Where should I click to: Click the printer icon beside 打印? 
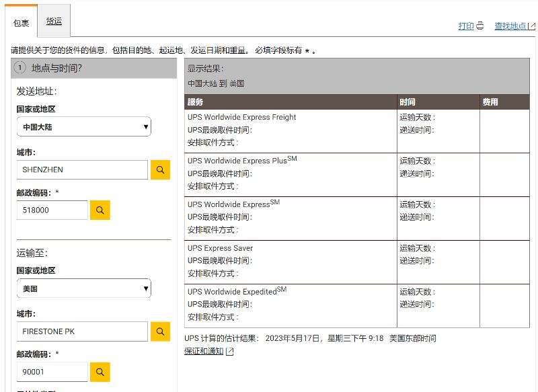480,26
